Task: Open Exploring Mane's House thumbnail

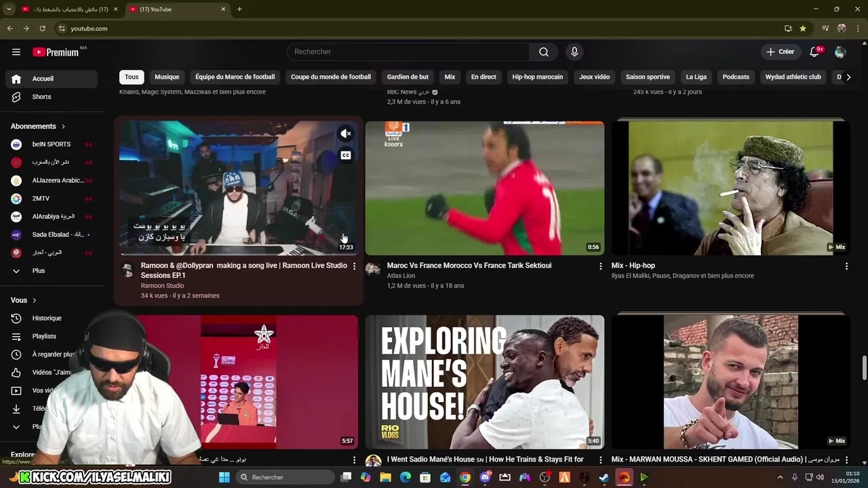Action: coord(485,382)
